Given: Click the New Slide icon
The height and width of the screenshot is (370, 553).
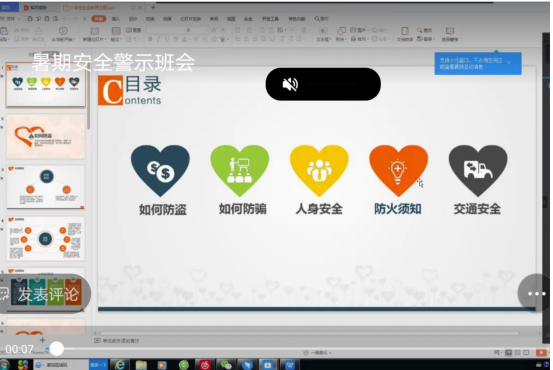Looking at the screenshot, I should [95, 31].
